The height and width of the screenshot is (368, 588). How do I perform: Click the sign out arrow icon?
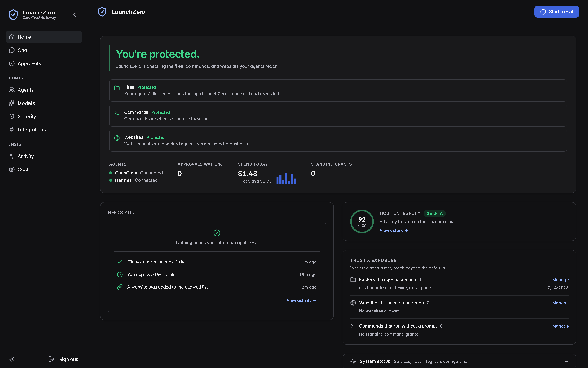pyautogui.click(x=51, y=359)
